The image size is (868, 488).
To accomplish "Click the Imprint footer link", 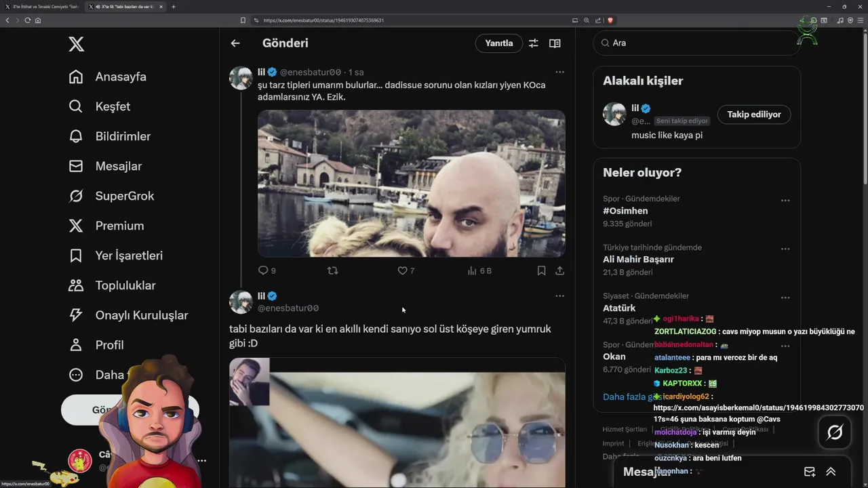I will point(614,443).
